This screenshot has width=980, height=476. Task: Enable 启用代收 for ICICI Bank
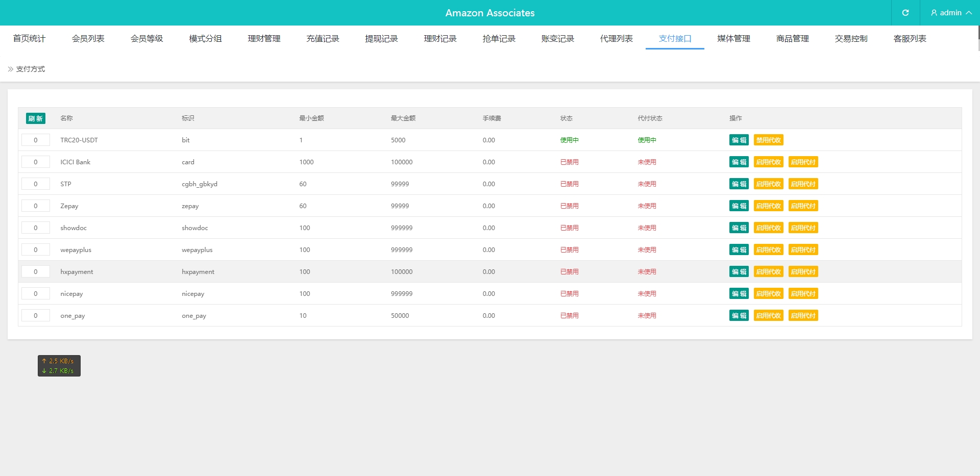pyautogui.click(x=768, y=162)
